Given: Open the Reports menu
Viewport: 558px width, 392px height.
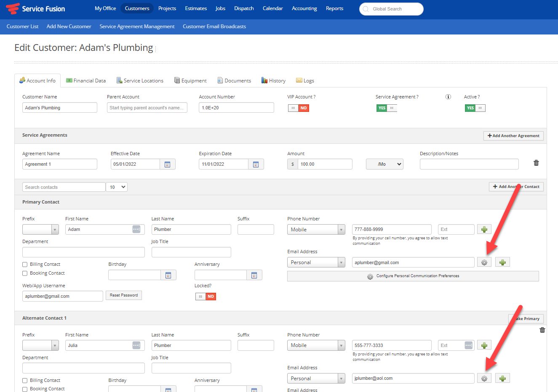Looking at the screenshot, I should (x=334, y=8).
